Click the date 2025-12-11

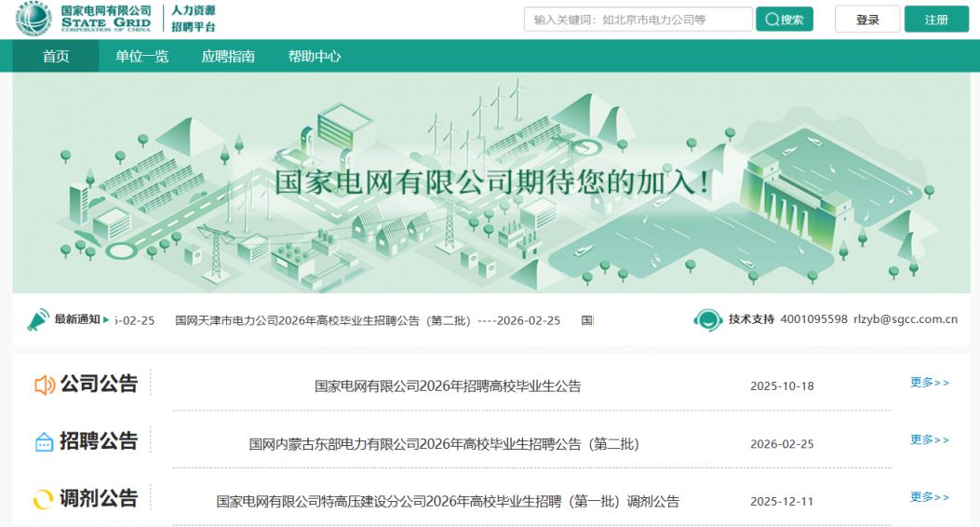[782, 501]
